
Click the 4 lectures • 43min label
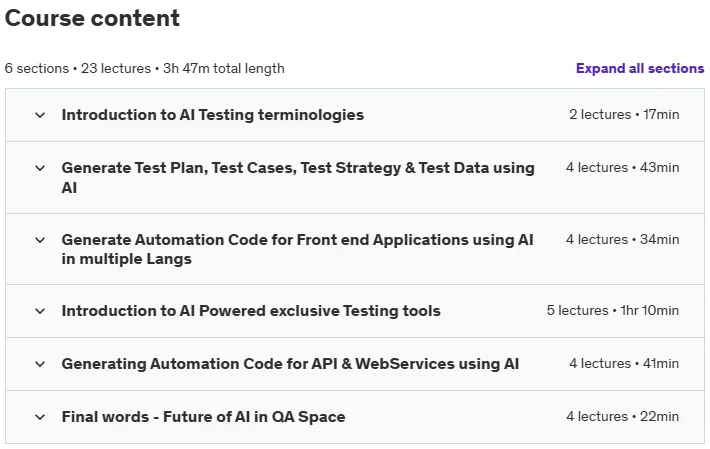click(x=623, y=167)
